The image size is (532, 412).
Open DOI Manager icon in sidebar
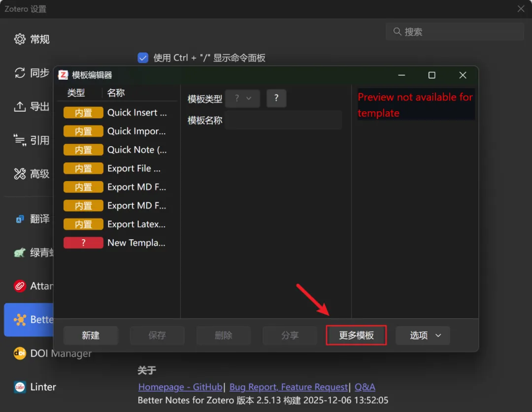20,353
